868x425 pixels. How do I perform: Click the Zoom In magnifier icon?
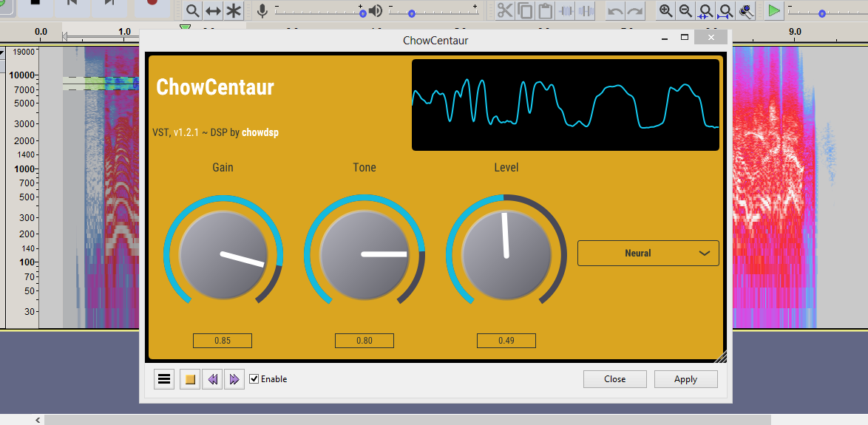pos(666,10)
